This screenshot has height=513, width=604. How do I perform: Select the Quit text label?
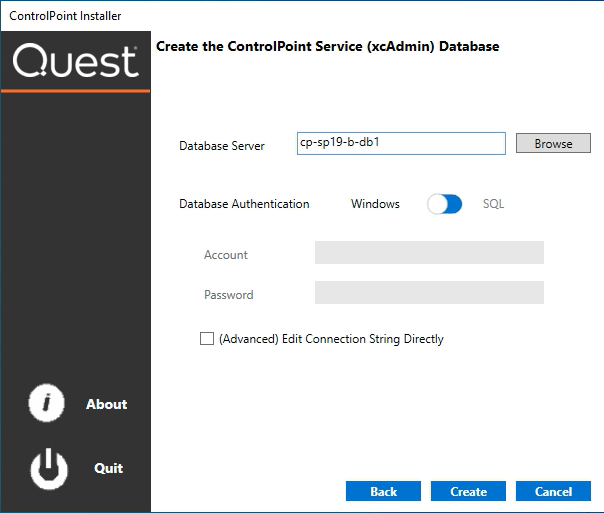coord(108,468)
